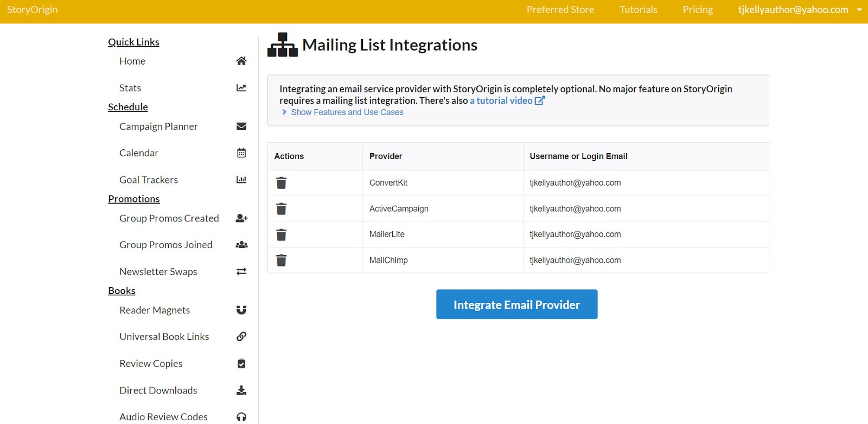Image resolution: width=868 pixels, height=424 pixels.
Task: Open the Tutorials menu item
Action: click(638, 10)
